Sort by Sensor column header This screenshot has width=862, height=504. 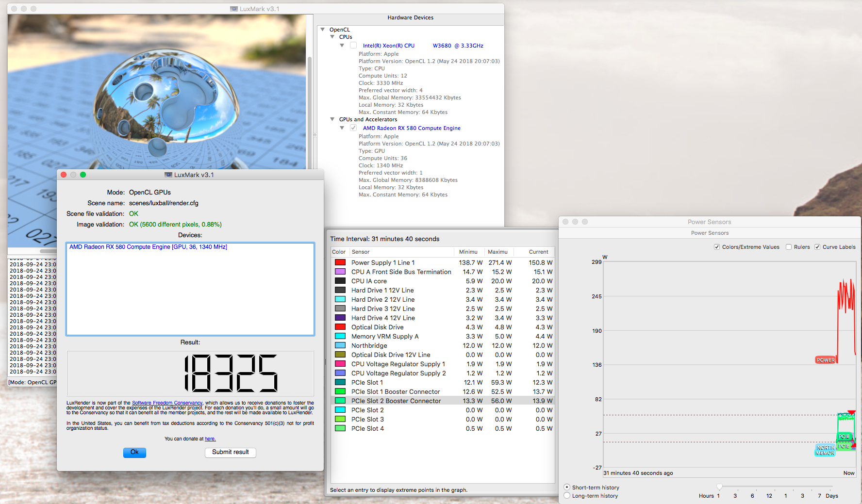(401, 252)
